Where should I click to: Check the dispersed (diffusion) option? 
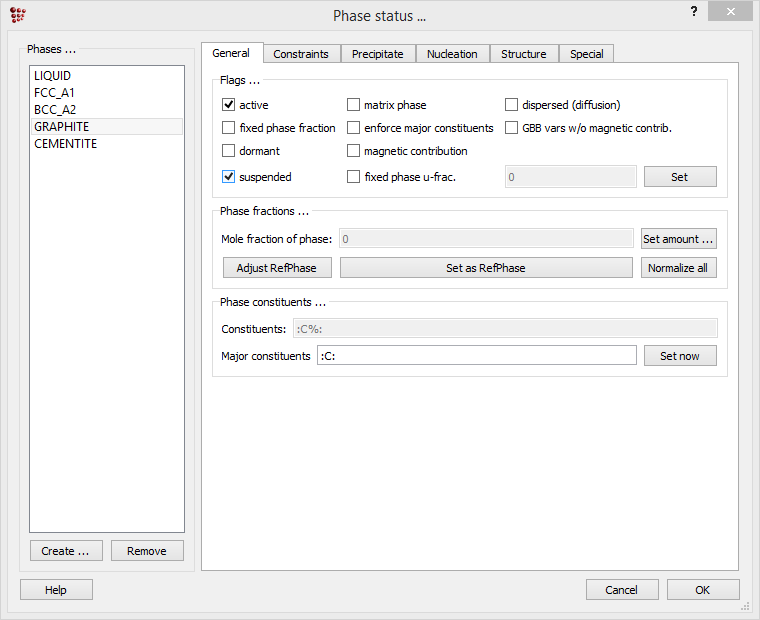click(x=512, y=105)
